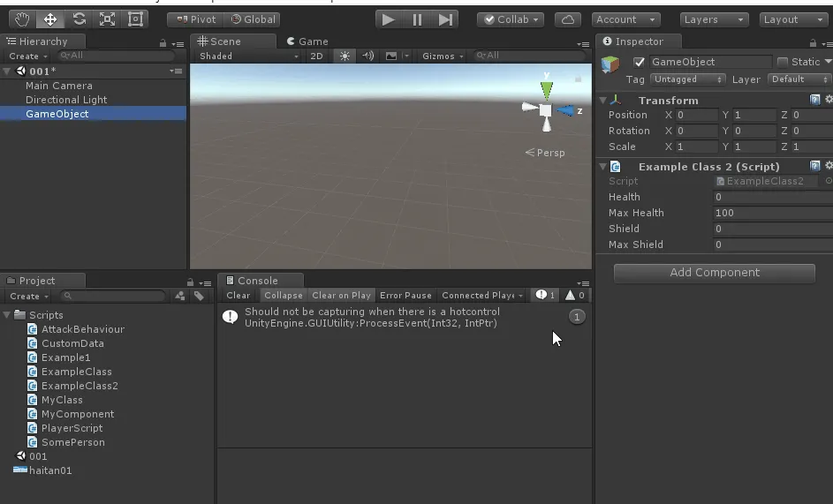Click the Step frame button
Image resolution: width=833 pixels, height=504 pixels.
pos(445,19)
